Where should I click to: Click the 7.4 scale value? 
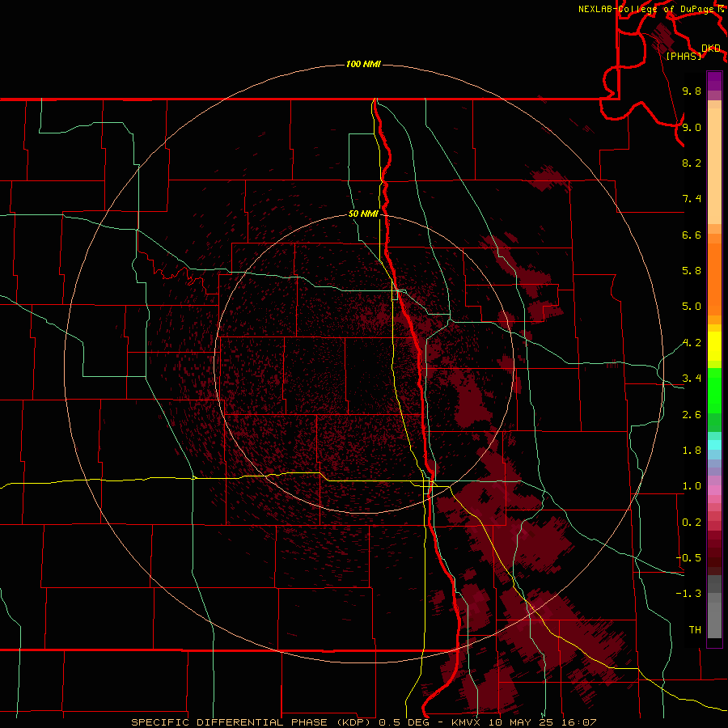click(x=692, y=199)
